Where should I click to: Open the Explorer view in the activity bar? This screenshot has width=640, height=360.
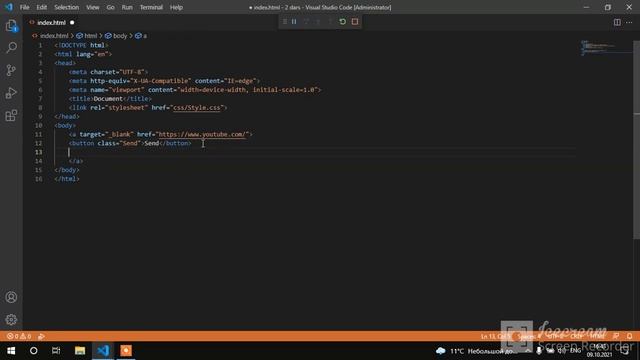[11, 26]
